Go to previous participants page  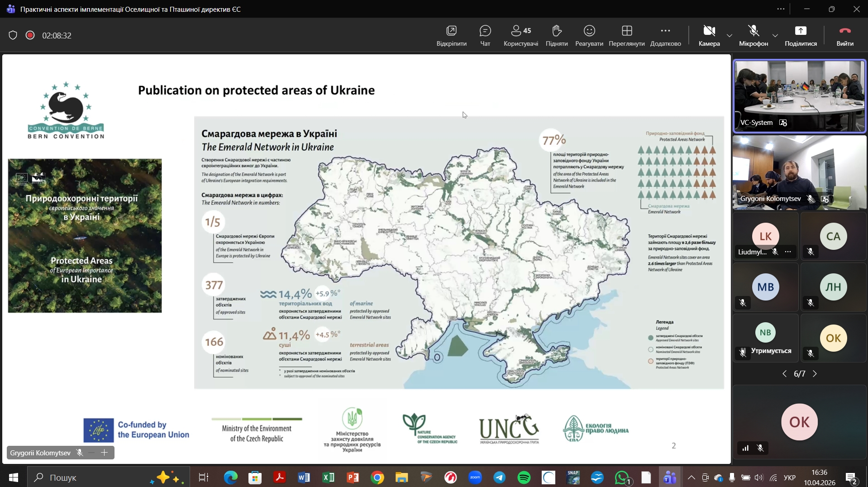click(784, 374)
